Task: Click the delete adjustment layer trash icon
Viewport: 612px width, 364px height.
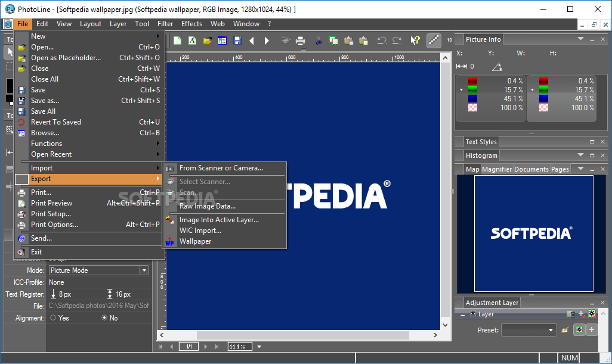Action: point(570,314)
